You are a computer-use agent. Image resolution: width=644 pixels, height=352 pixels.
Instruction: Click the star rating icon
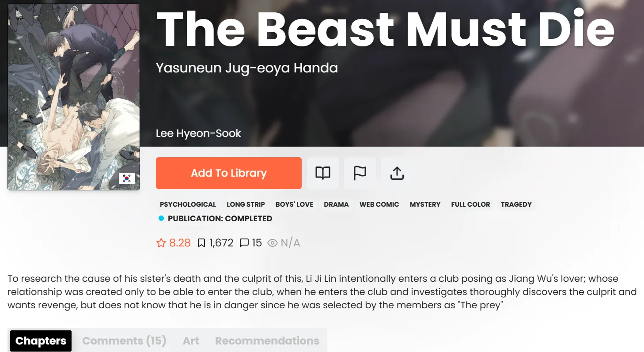tap(161, 243)
